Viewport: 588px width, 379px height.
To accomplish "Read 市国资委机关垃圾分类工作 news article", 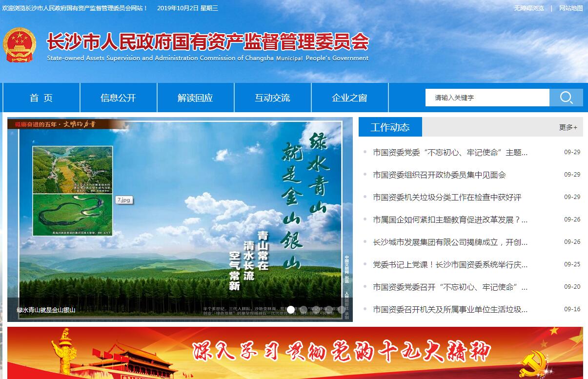I will tap(447, 197).
